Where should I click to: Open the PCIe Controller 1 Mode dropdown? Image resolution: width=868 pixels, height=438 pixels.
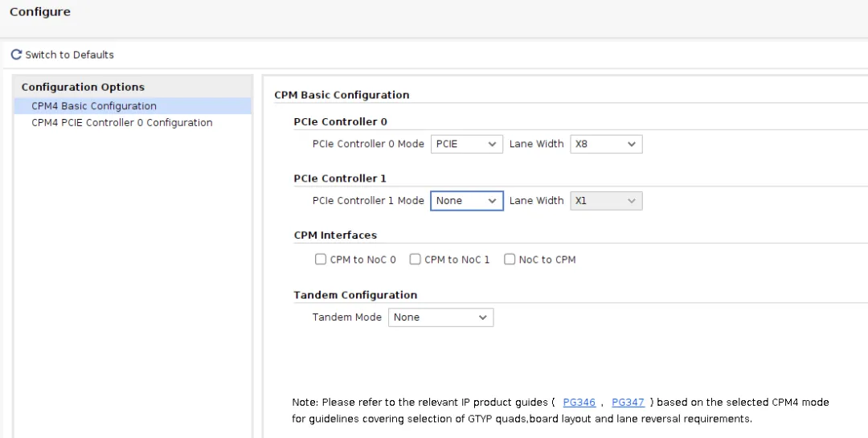[x=467, y=201]
